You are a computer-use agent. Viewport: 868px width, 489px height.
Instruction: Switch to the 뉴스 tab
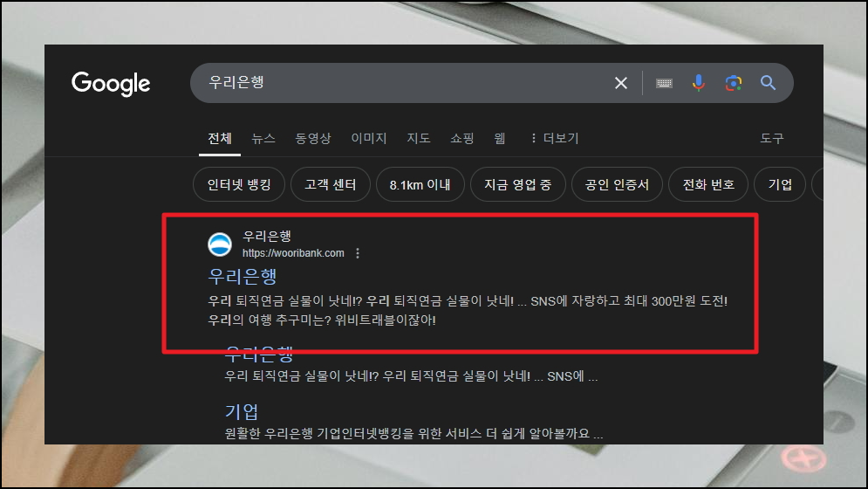click(263, 138)
